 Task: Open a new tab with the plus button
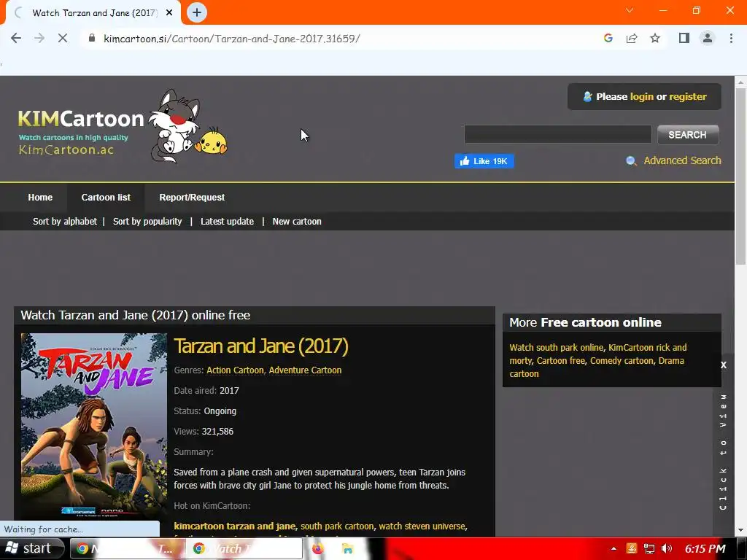click(x=197, y=12)
